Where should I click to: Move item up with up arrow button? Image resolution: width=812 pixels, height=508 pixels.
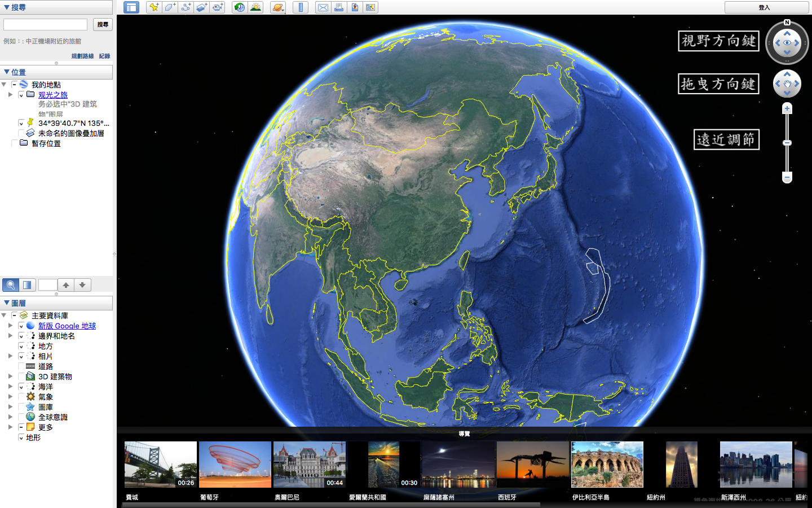tap(66, 285)
